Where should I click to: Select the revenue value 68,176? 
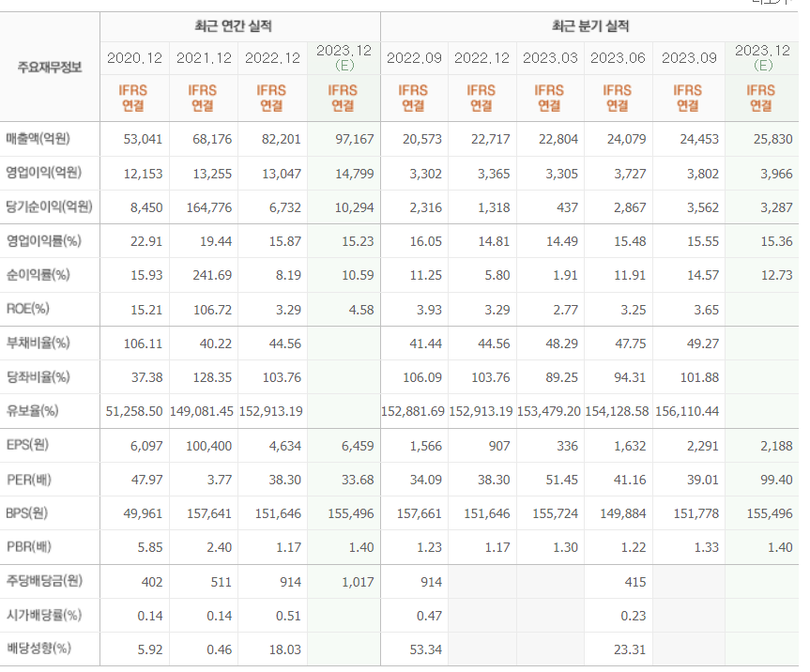(212, 140)
